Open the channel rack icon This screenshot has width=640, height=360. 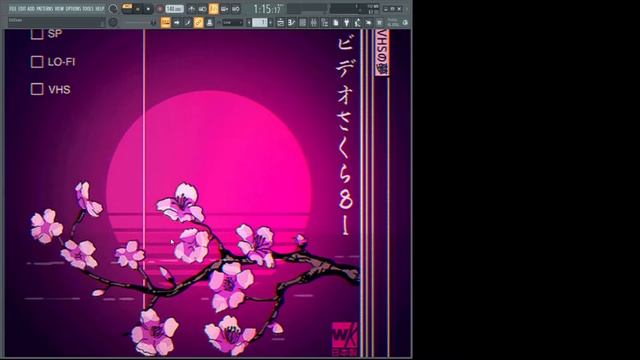[302, 22]
